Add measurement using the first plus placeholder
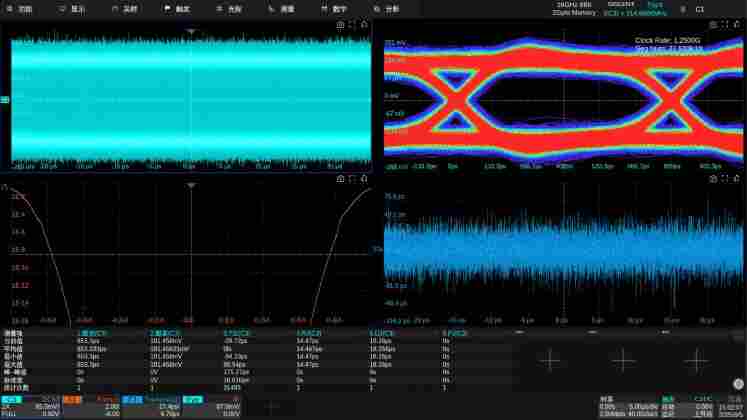This screenshot has height=420, width=747. (x=550, y=359)
